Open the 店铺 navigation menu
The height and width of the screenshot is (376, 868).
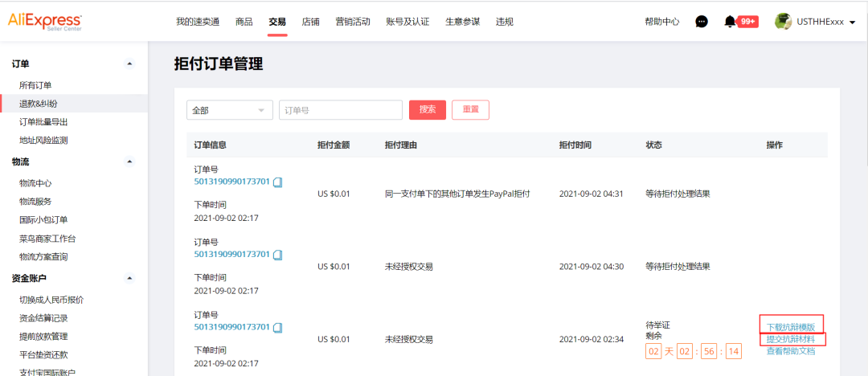310,22
